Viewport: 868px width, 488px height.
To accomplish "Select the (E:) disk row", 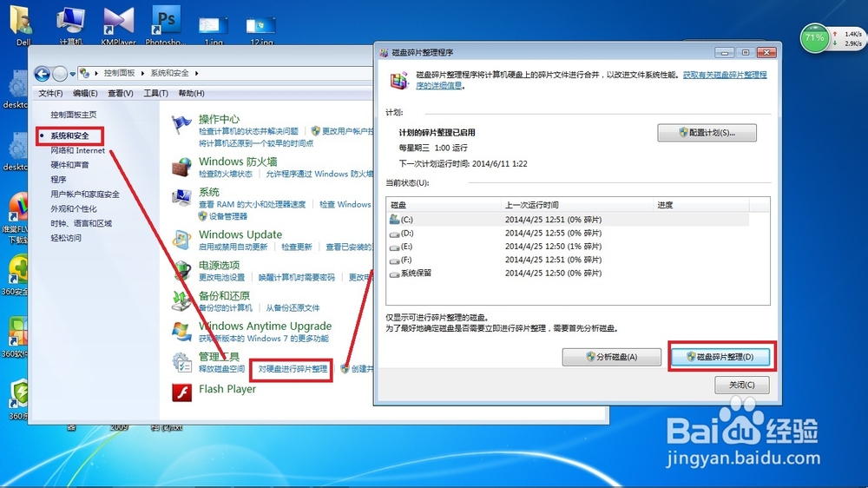I will pos(569,247).
